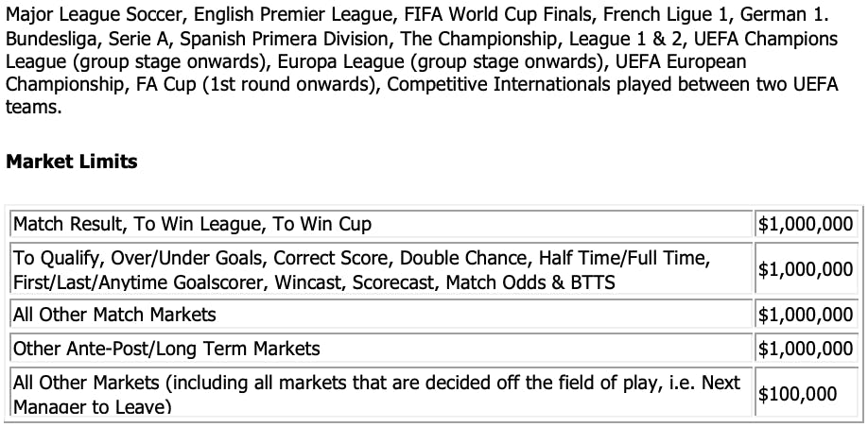This screenshot has width=868, height=427.
Task: Select the All Other Markets Next Manager row
Action: (x=381, y=392)
